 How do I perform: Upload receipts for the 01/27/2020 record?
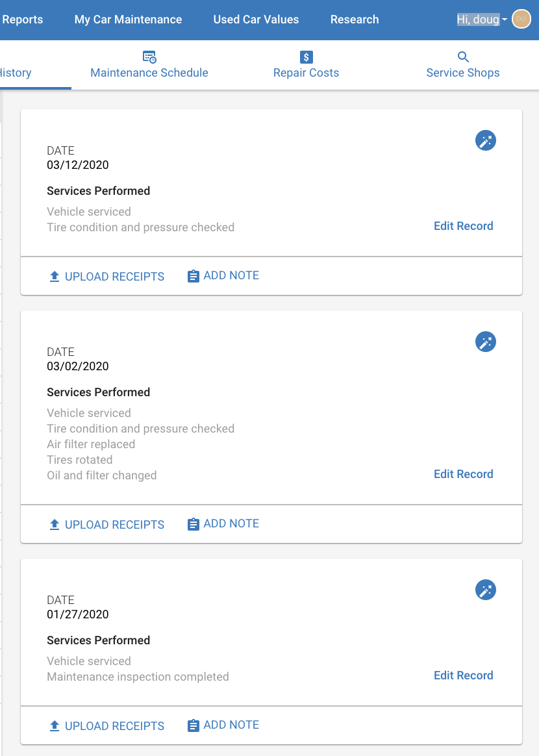point(107,725)
